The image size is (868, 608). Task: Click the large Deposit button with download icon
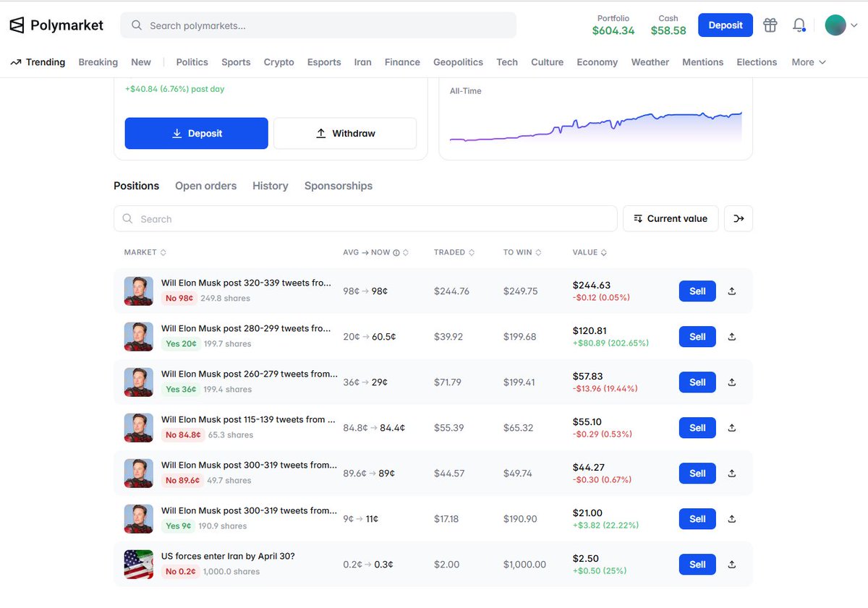[197, 134]
